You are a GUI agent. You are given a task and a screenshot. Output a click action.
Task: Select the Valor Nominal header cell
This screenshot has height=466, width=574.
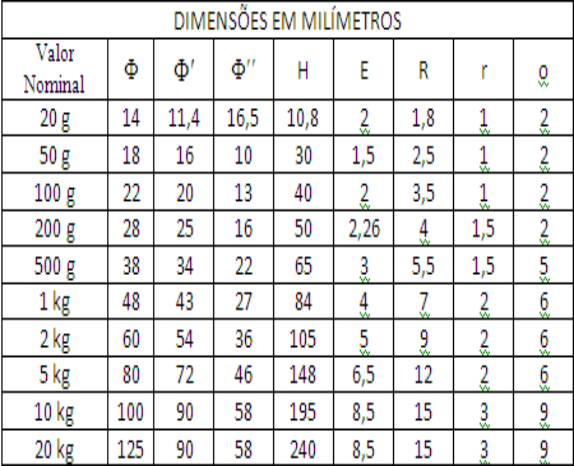[55, 69]
